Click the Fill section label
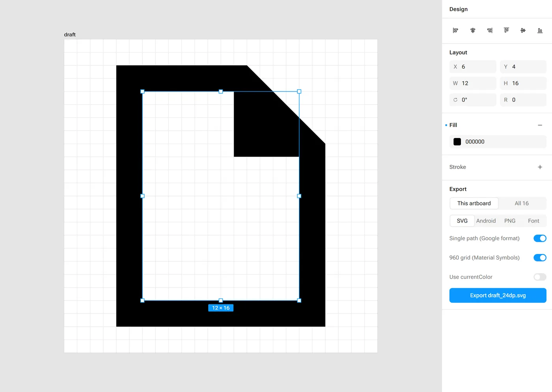This screenshot has width=552, height=392. point(453,125)
